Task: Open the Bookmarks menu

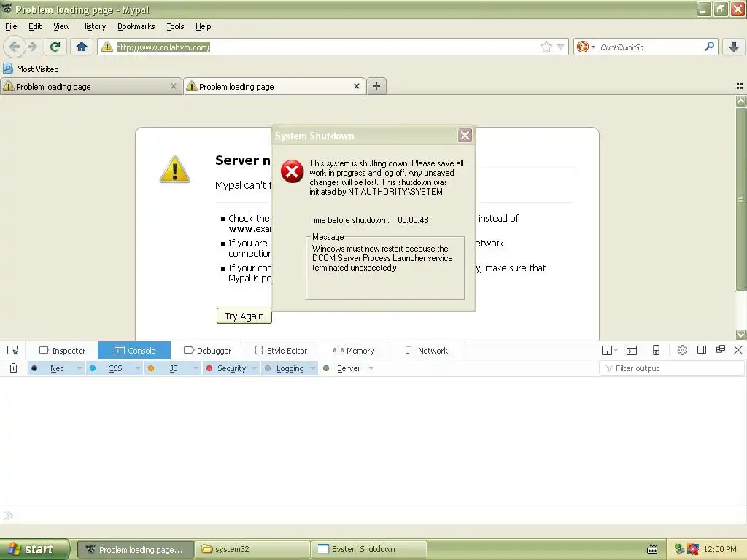Action: [136, 26]
